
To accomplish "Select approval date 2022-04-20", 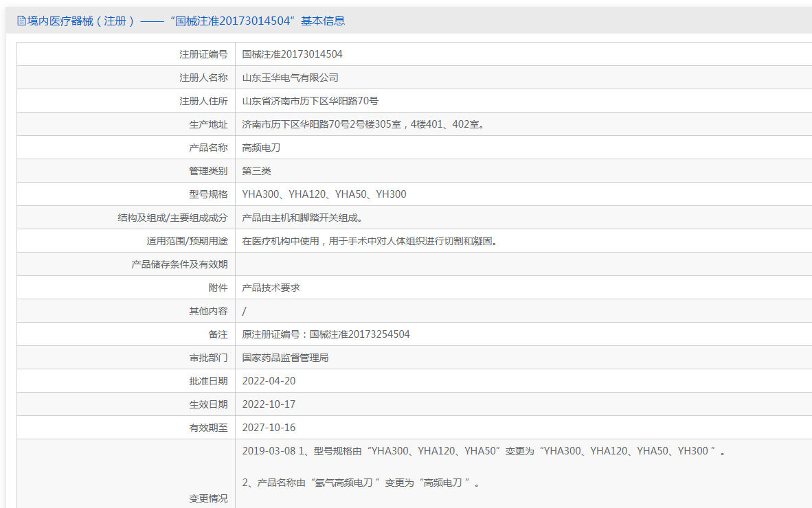I will [x=269, y=381].
